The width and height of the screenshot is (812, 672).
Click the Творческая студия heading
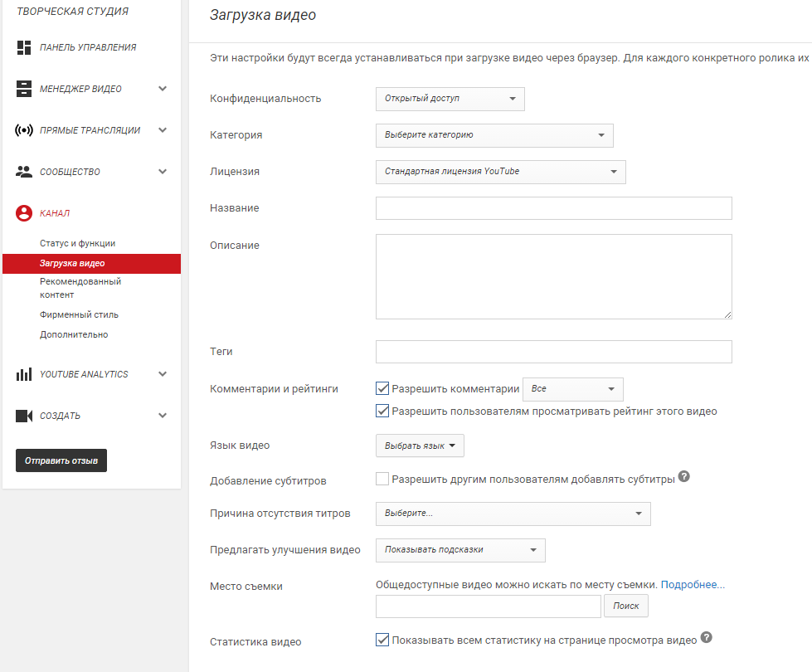coord(72,12)
